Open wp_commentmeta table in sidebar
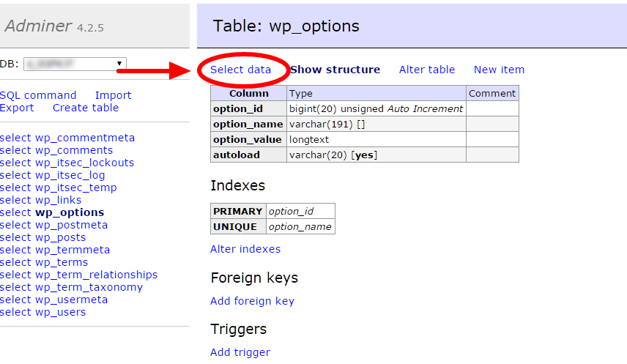Screen dimensions: 627x364 click(85, 138)
